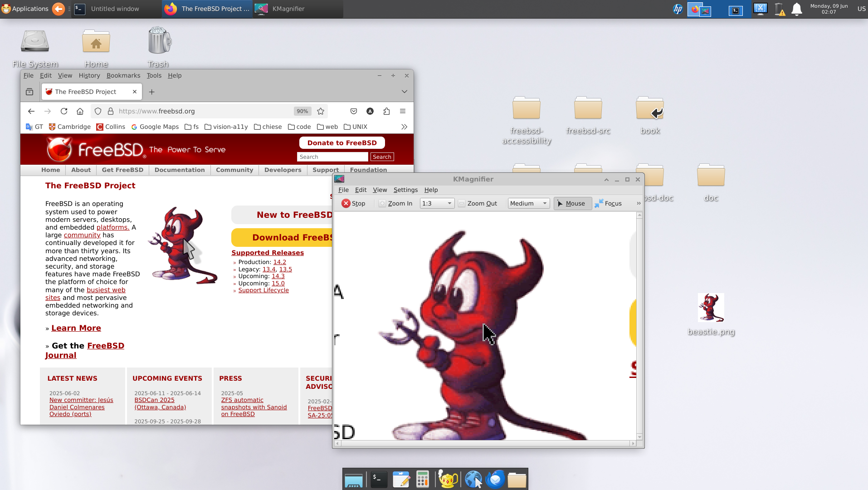868x490 pixels.
Task: Click the red Search button
Action: tap(382, 157)
